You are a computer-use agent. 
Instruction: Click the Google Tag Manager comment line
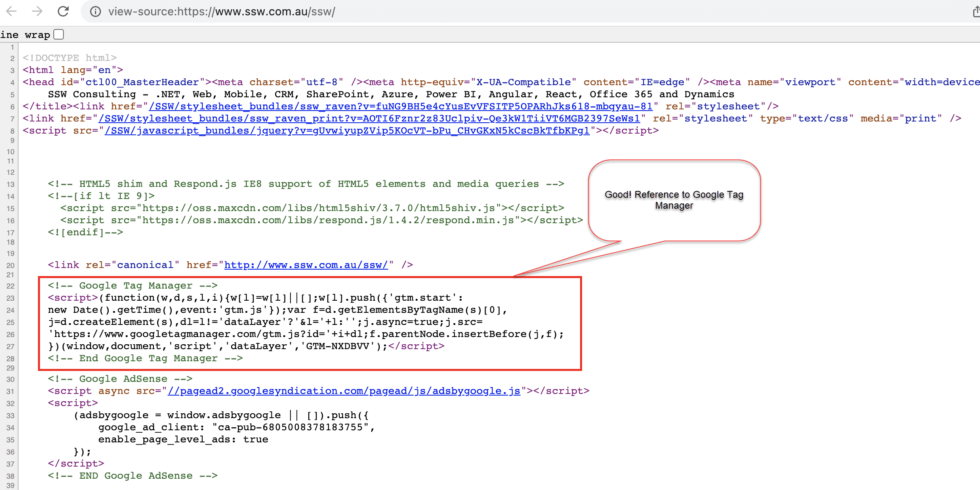[132, 286]
